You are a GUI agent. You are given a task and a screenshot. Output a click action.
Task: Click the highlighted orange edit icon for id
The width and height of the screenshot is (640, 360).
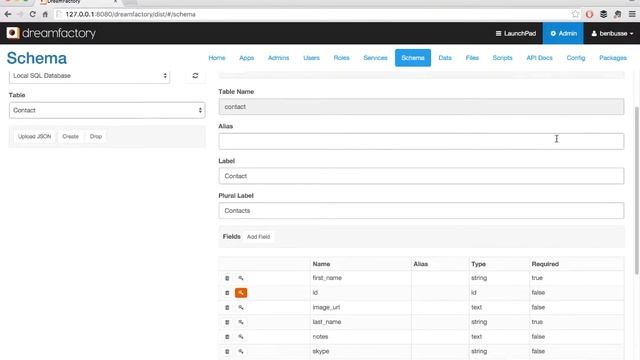(241, 293)
